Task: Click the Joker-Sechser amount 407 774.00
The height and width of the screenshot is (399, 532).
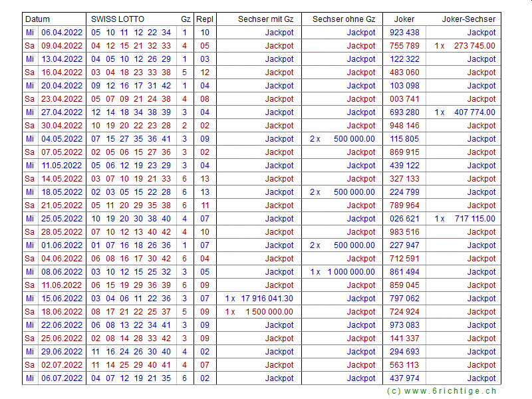Action: pyautogui.click(x=474, y=112)
